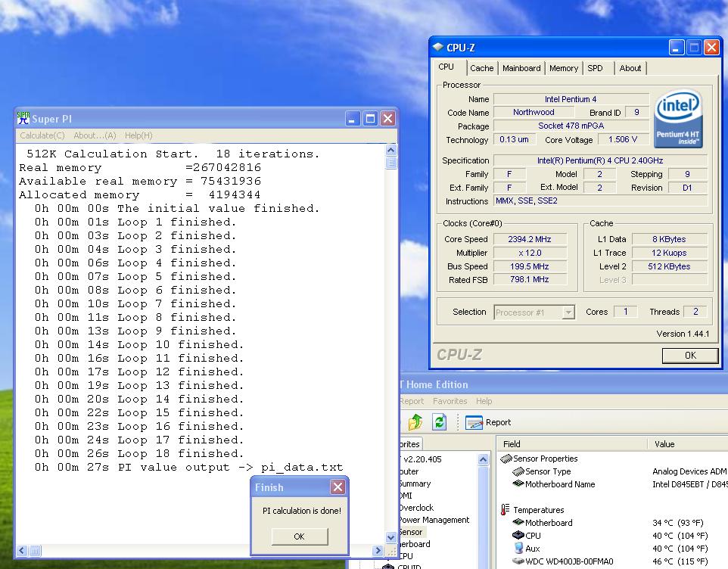Click the green refresh icon in toolbar
This screenshot has height=569, width=728.
click(440, 422)
